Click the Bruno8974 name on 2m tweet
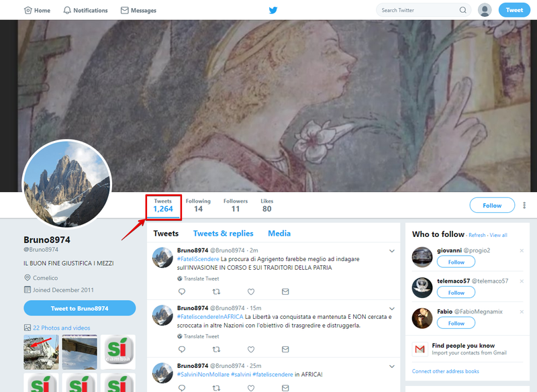The height and width of the screenshot is (392, 537). (193, 250)
